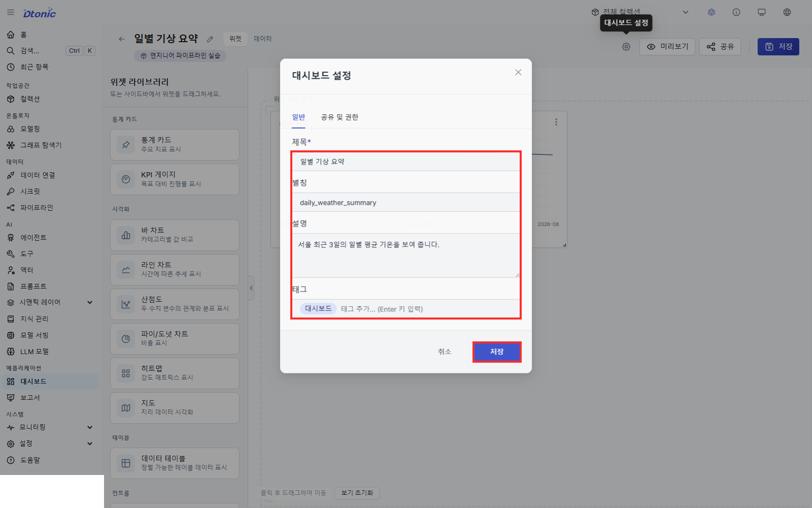This screenshot has height=508, width=812.
Task: Open Actors (액터) page
Action: coord(51,270)
